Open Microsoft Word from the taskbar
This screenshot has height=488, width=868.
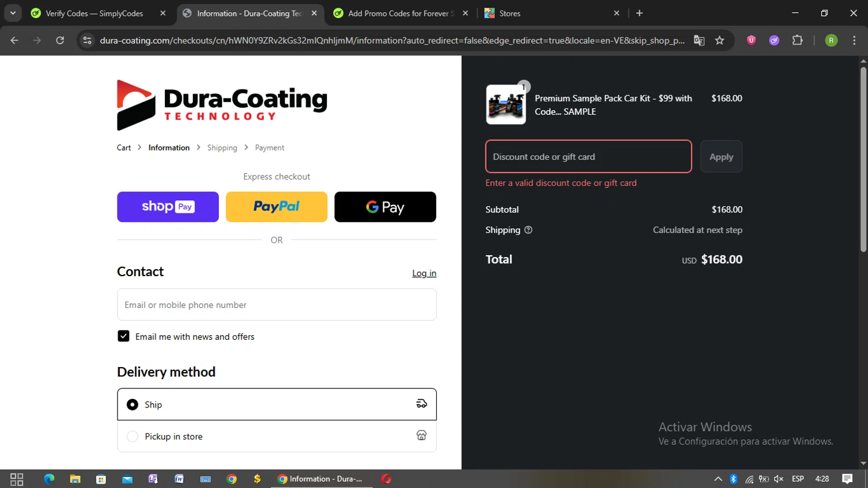(x=179, y=479)
